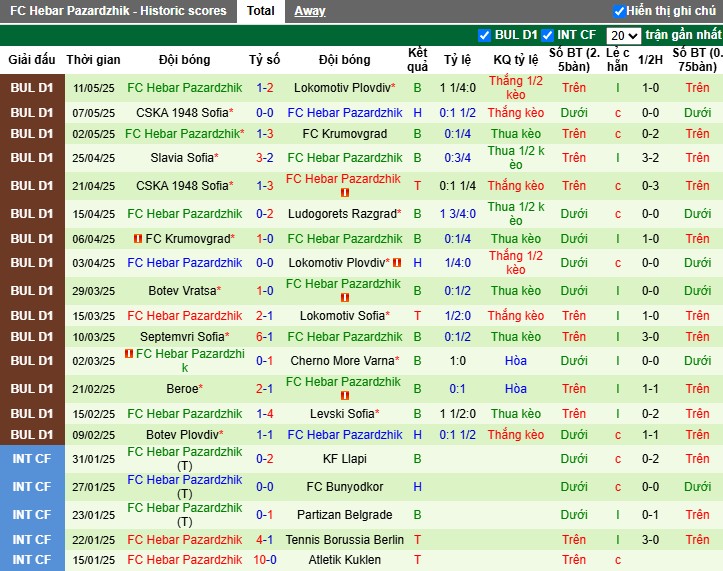The width and height of the screenshot is (723, 571).
Task: Click Tennis Borussia Berlin team name
Action: coord(344,540)
